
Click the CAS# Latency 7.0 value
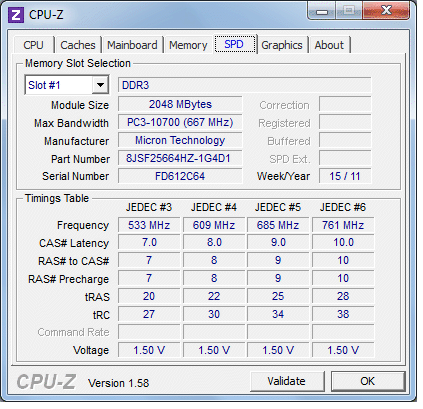tap(149, 242)
